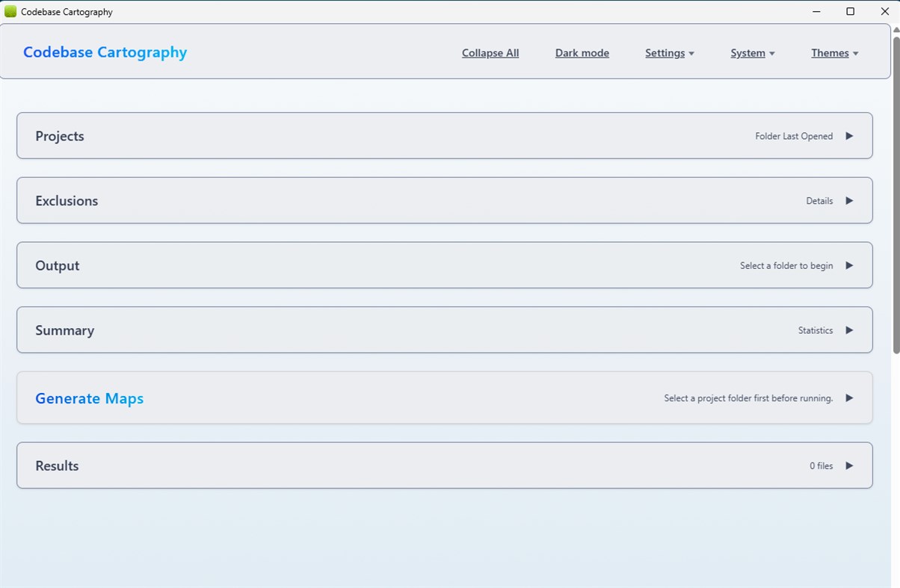This screenshot has width=900, height=588.
Task: Click 'Select a project folder first before running.'
Action: 748,398
